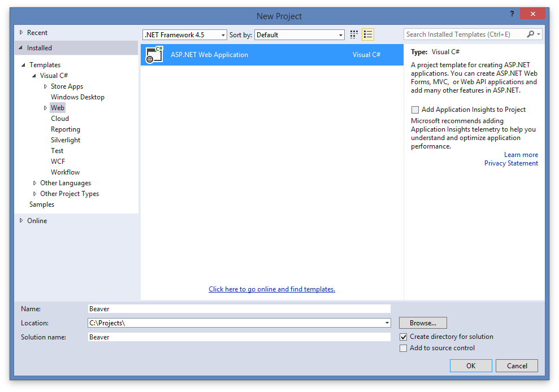Select the Cloud template category

59,118
